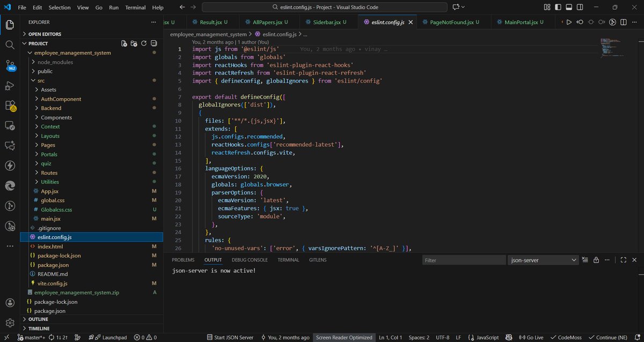
Task: Open the Terminal menu in the menu bar
Action: (x=135, y=7)
